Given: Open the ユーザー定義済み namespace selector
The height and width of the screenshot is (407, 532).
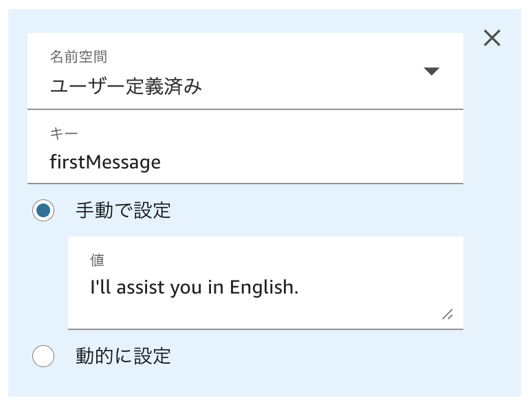Looking at the screenshot, I should [x=245, y=71].
